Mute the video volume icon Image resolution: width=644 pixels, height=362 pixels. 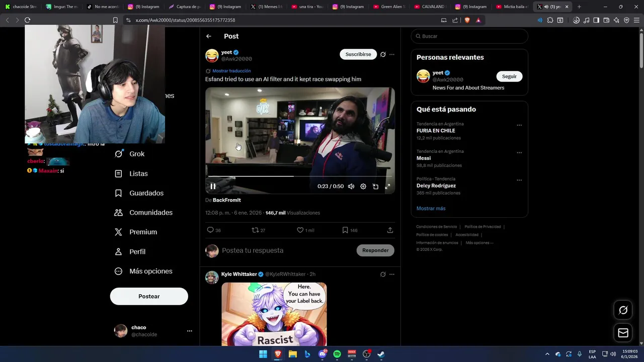point(351,186)
